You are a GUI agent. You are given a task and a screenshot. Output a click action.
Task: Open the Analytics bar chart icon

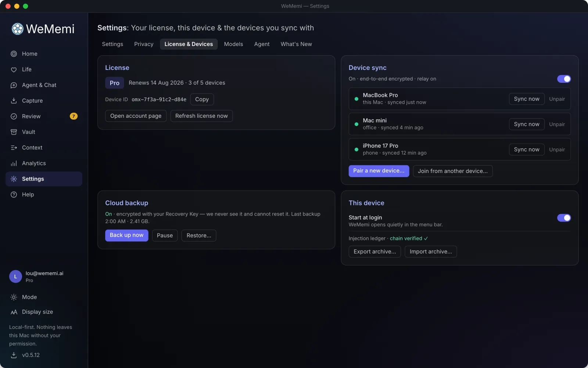coord(14,163)
